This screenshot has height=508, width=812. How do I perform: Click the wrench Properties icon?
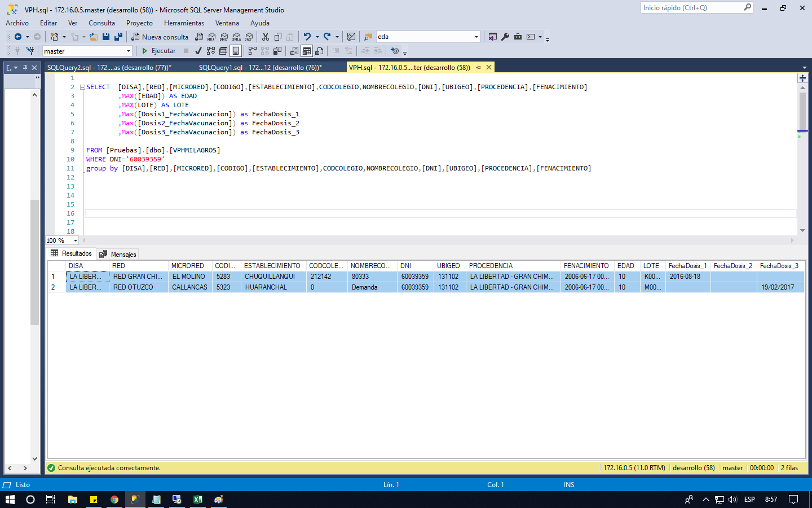tap(505, 37)
